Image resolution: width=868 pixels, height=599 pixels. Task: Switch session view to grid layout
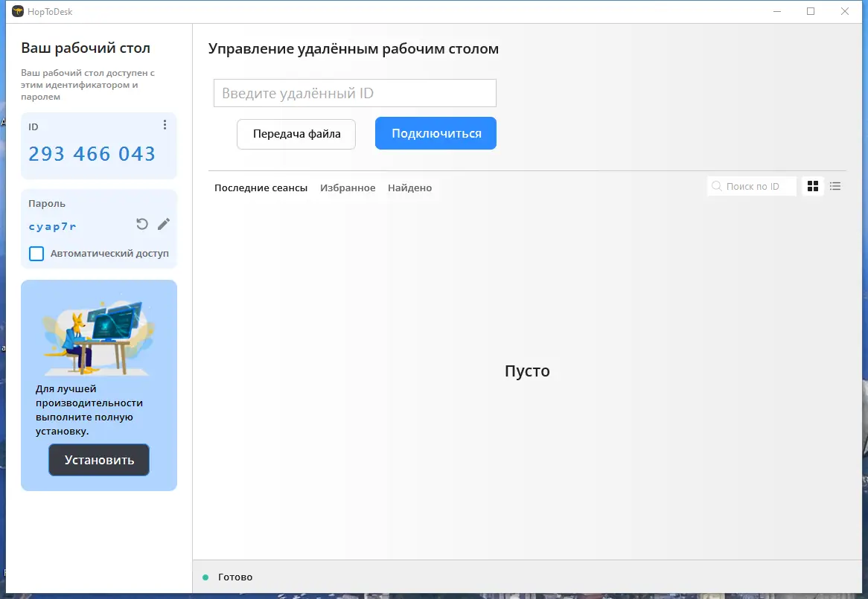point(812,186)
